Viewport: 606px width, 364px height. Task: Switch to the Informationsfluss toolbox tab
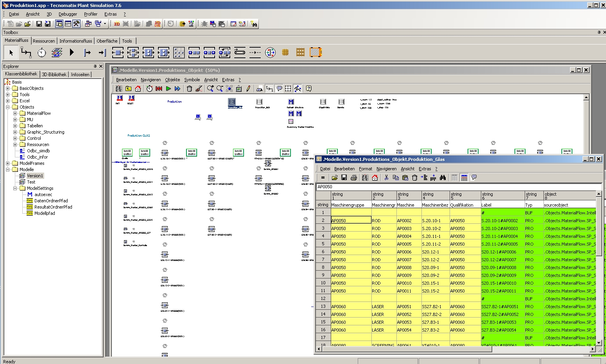point(75,41)
